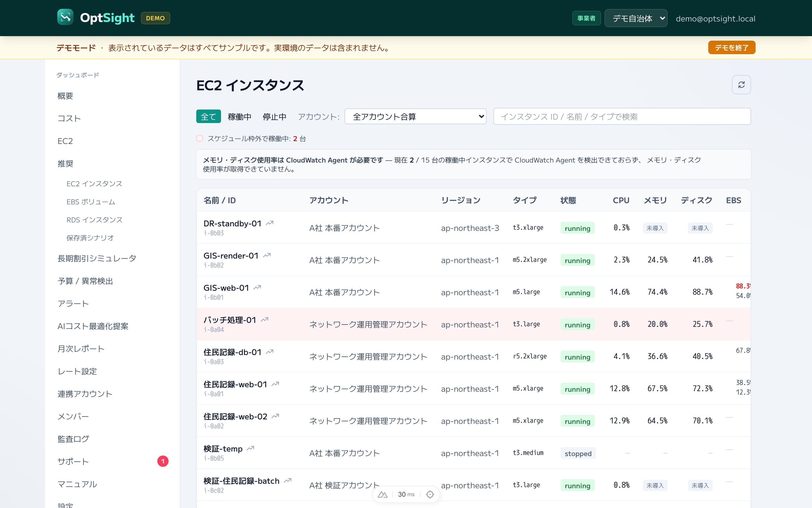Open trend chart icon for GIS-render-01
Image resolution: width=812 pixels, height=508 pixels.
[x=267, y=255]
